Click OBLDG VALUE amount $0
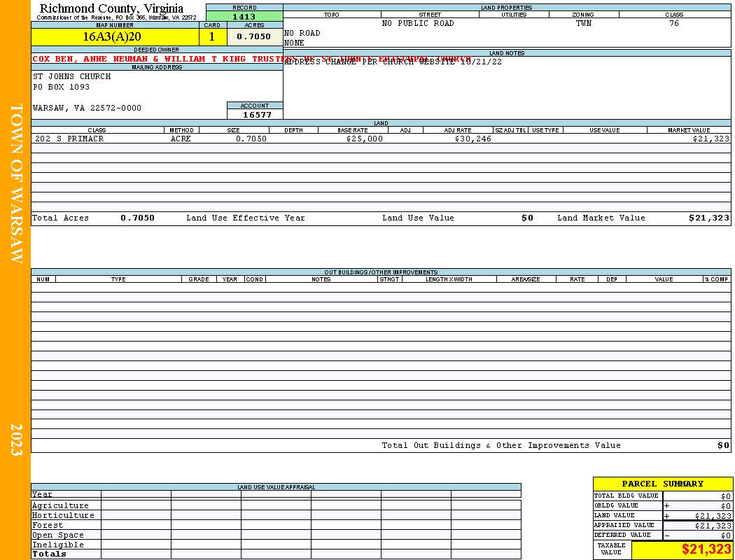735x560 pixels. [x=726, y=506]
